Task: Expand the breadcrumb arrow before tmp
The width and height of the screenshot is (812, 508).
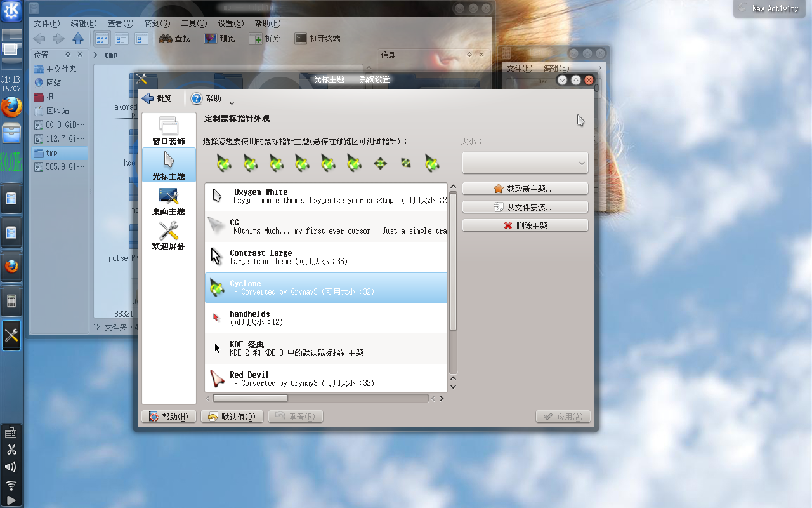Action: 96,55
